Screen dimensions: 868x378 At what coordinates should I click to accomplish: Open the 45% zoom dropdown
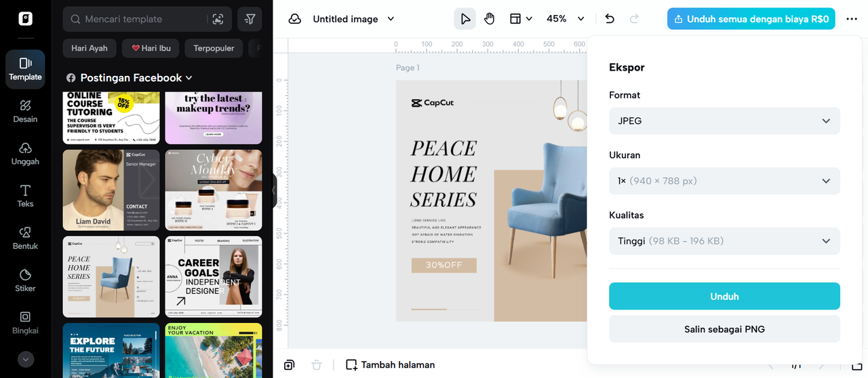point(565,19)
